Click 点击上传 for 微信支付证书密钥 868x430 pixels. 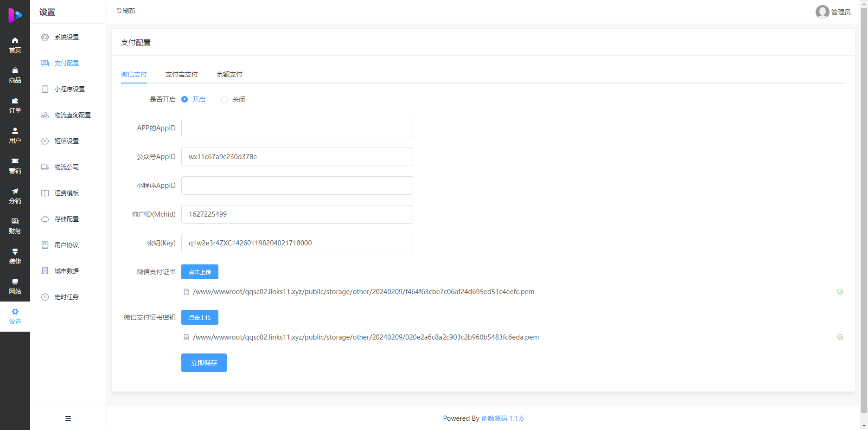pos(200,317)
